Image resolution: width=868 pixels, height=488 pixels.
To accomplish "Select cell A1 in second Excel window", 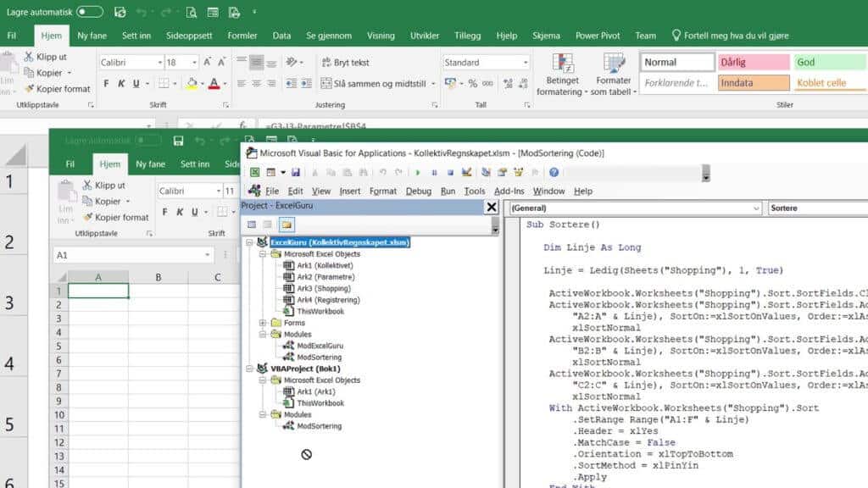I will coord(98,291).
